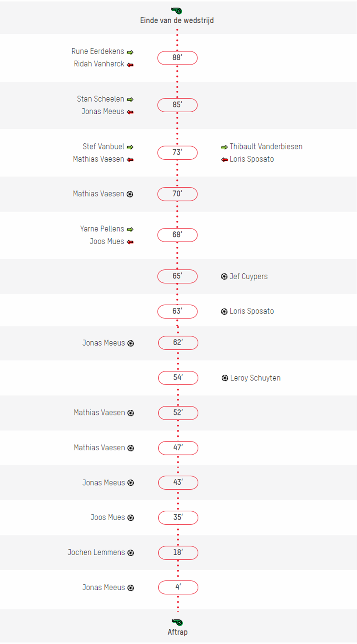Click the green arrow before Thibault Vanderbiesen
This screenshot has height=644, width=357.
[x=225, y=147]
